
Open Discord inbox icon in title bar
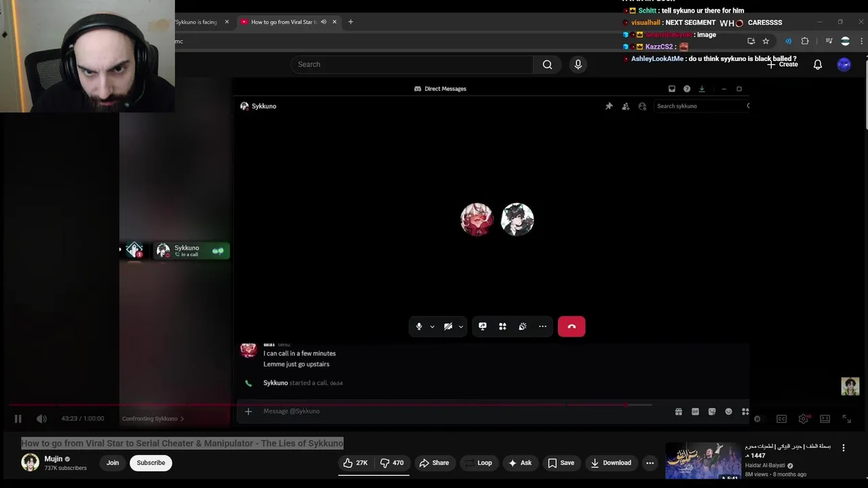click(672, 89)
